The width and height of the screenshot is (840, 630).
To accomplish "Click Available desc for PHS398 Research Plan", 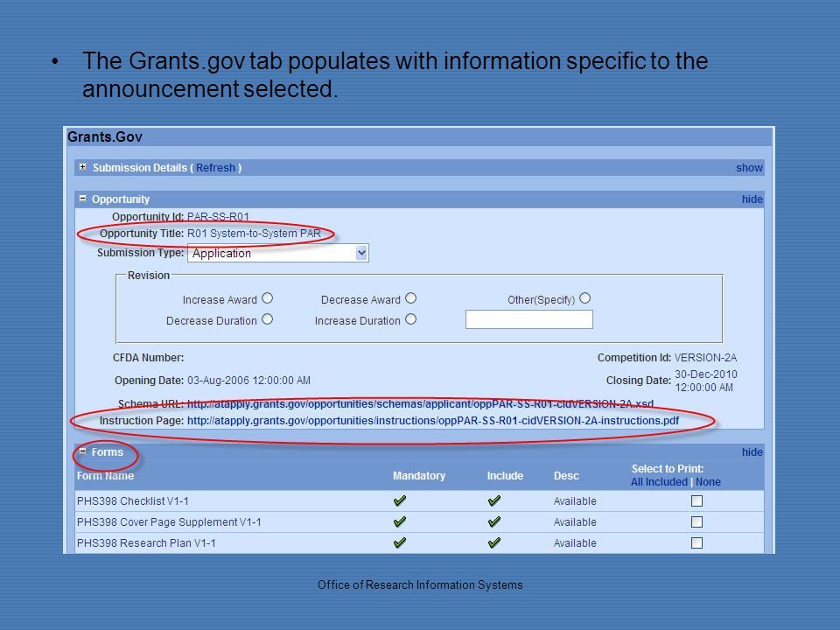I will coord(575,542).
